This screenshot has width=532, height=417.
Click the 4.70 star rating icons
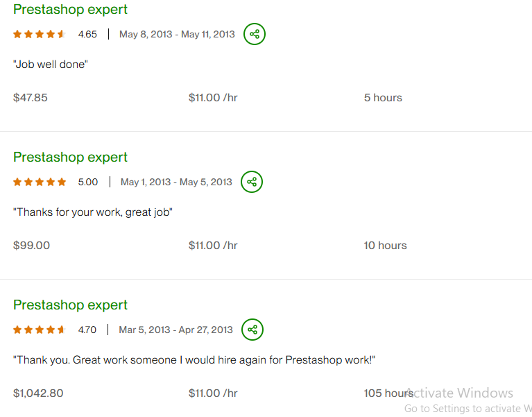tap(39, 330)
